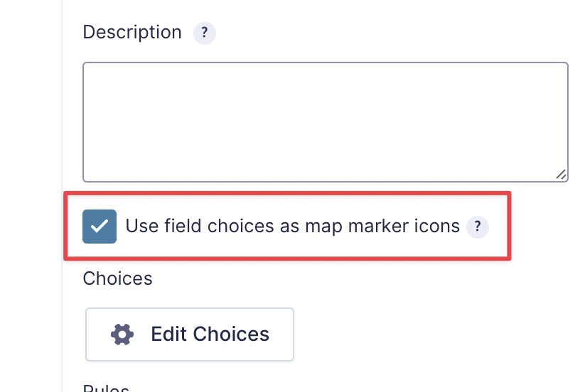Click the 'Edit Choices' button text
Viewport: 580px width, 392px height.
click(x=210, y=334)
